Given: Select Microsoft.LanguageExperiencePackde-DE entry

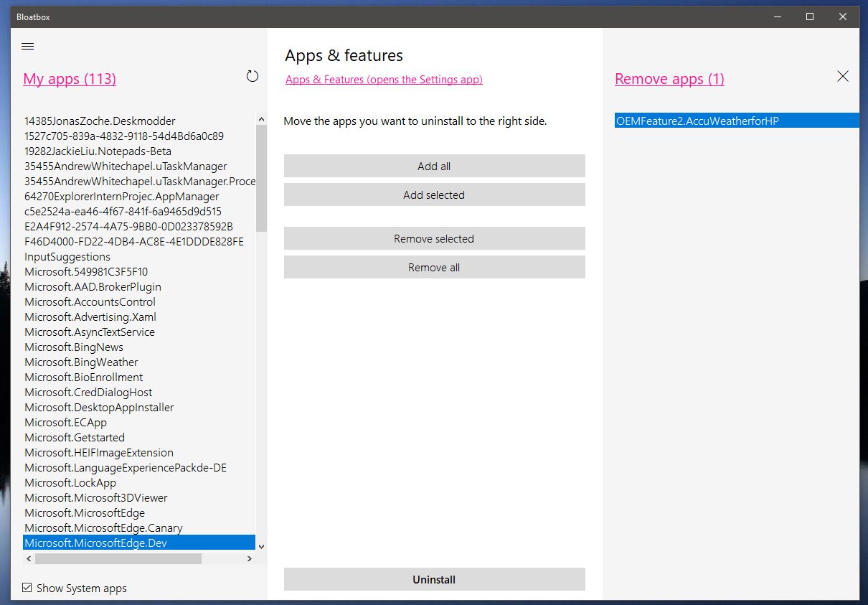Looking at the screenshot, I should coord(139,467).
